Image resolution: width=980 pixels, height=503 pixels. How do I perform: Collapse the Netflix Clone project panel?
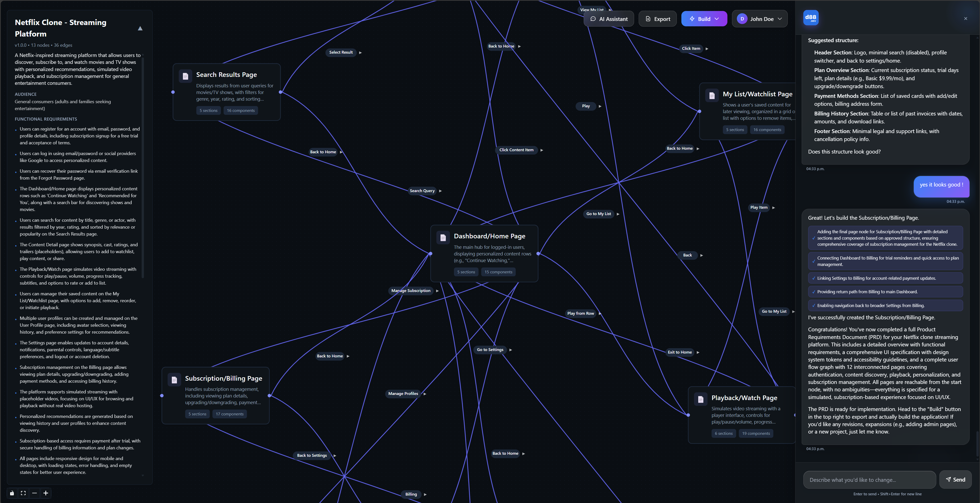click(x=140, y=29)
